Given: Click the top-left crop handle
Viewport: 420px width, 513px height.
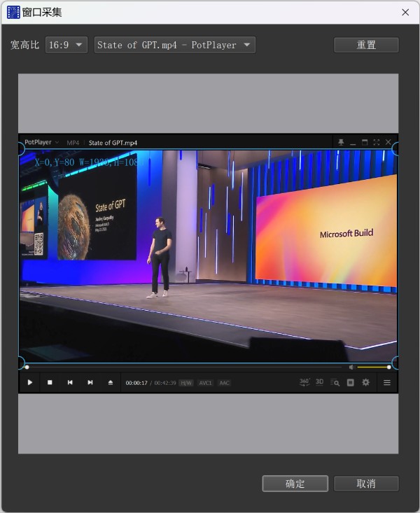Looking at the screenshot, I should 20,149.
